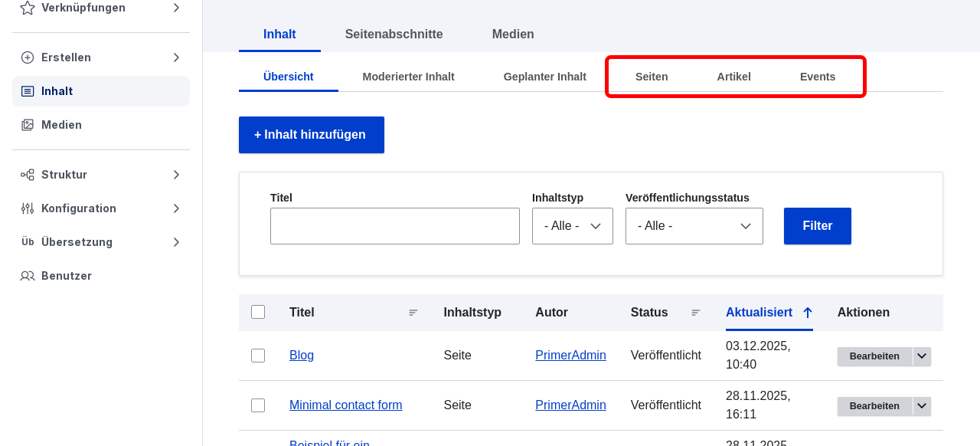This screenshot has width=980, height=446.
Task: Click the Übersetzung 'Üb' icon
Action: 28,242
